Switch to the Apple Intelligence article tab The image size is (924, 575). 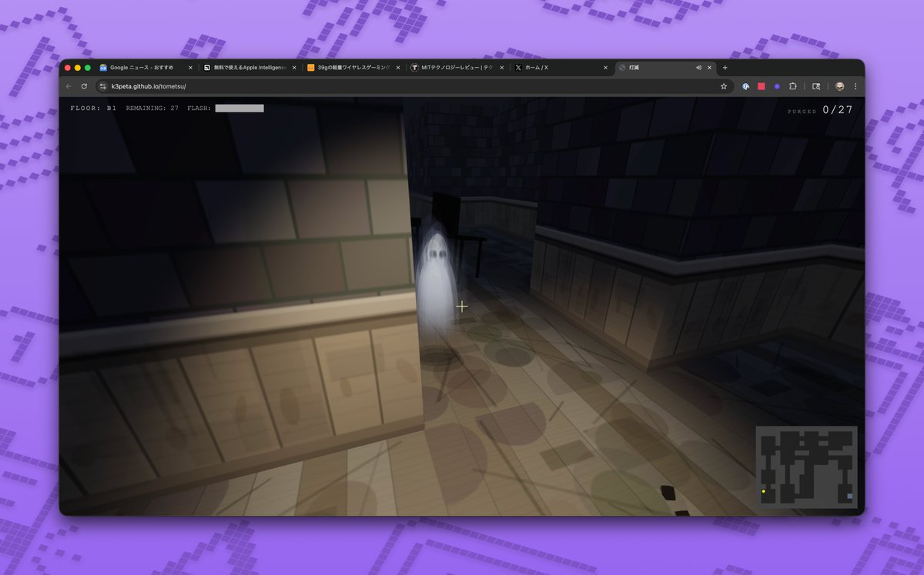click(x=249, y=68)
